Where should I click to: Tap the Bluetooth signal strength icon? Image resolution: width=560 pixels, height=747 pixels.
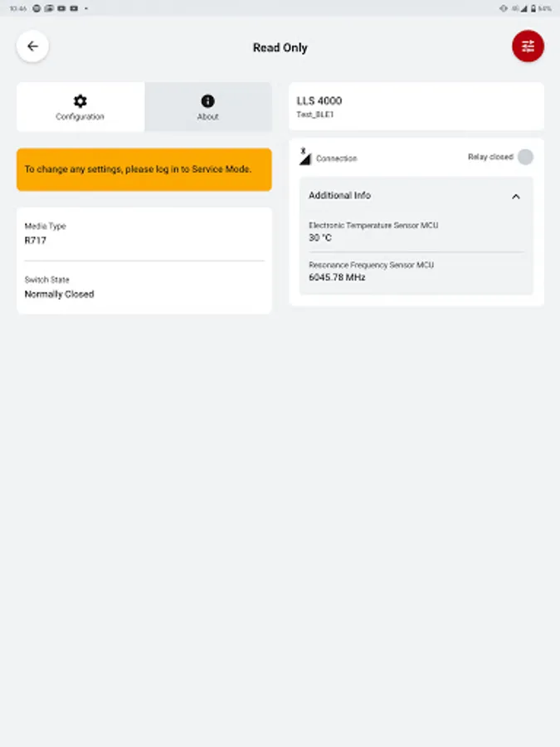pos(304,156)
